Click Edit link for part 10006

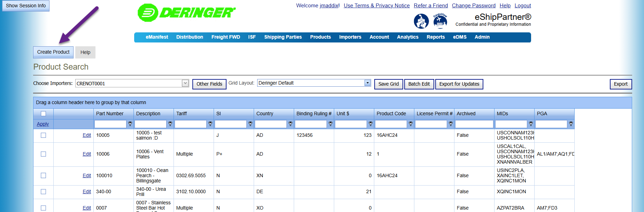tap(87, 154)
